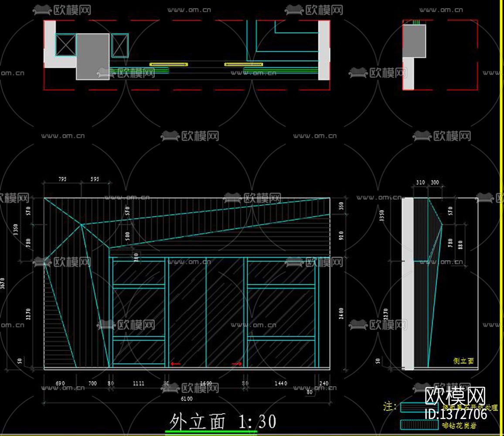This screenshot has width=504, height=436.
Task: Click the large gray rectangle in the plan view
Action: pos(92,57)
